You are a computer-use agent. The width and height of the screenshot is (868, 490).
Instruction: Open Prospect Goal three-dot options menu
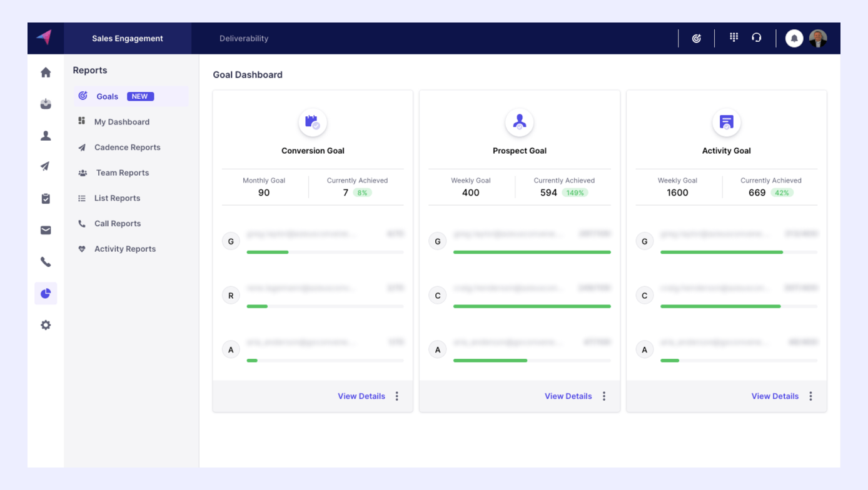(604, 396)
